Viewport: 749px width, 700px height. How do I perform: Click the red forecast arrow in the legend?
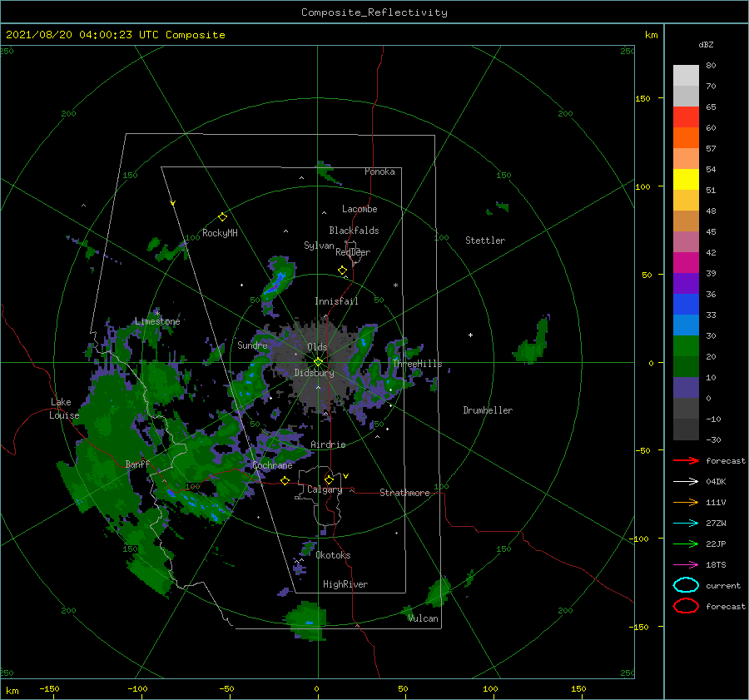686,460
